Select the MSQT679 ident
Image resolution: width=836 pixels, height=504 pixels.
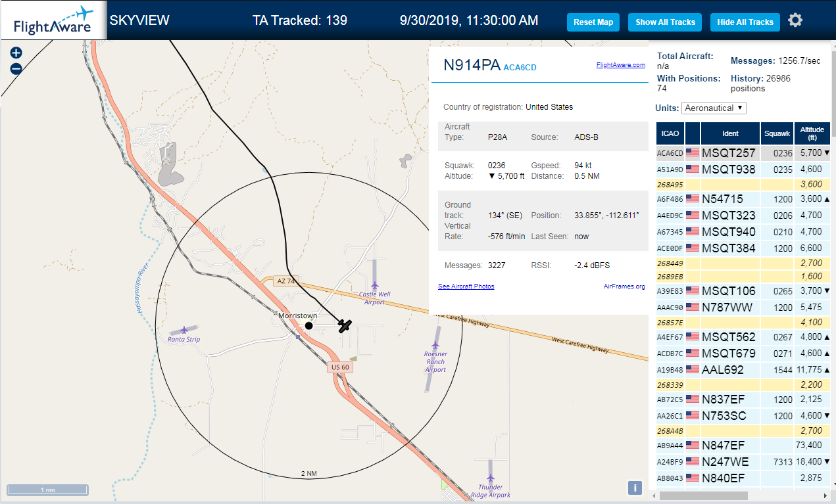pyautogui.click(x=729, y=353)
